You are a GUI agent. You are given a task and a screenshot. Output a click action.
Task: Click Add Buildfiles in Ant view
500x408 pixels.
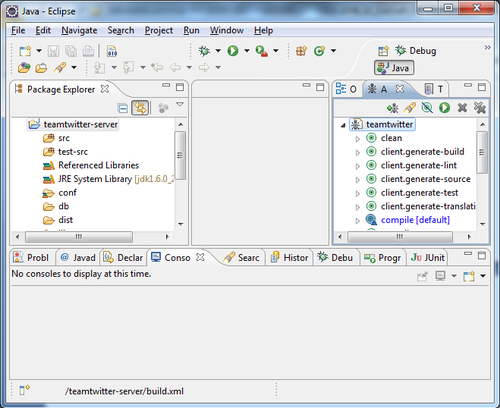pos(392,108)
